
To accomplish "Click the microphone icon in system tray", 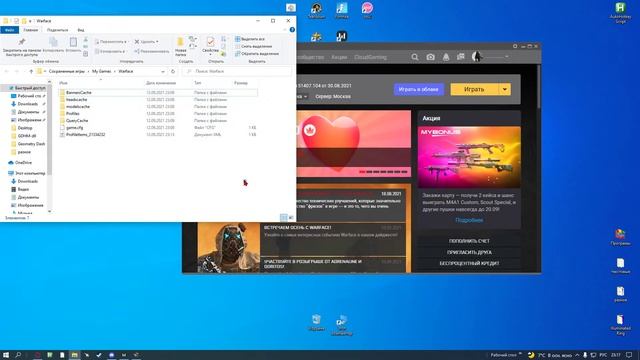I will 585,355.
